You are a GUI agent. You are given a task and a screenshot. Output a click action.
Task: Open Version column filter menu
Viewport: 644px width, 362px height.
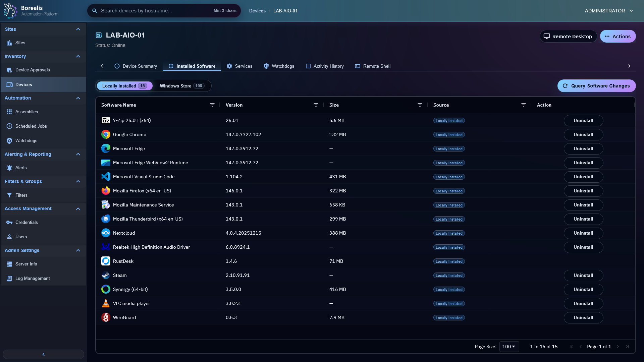pos(316,105)
